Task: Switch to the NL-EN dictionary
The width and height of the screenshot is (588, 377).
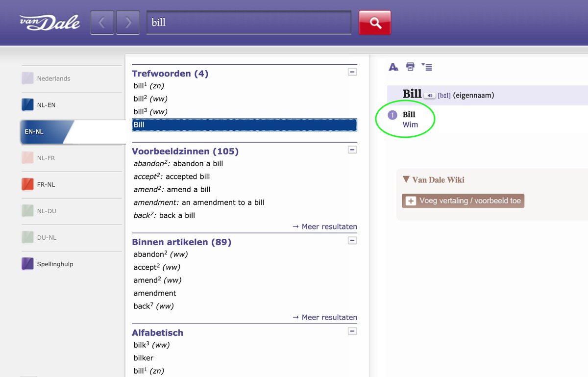Action: pos(71,105)
